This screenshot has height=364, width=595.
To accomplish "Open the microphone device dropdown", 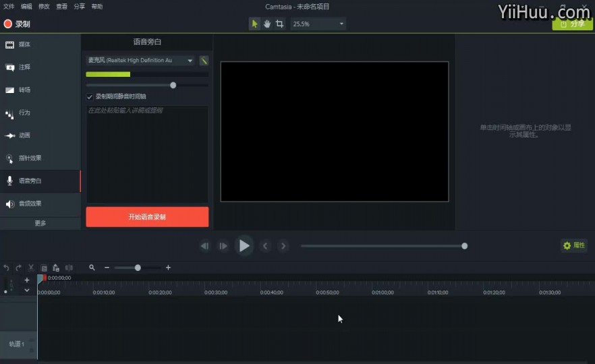I will (x=141, y=60).
